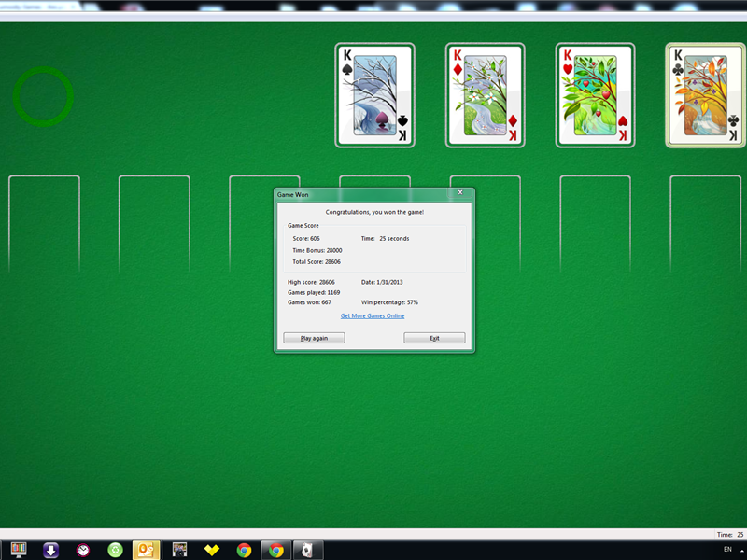
Task: Click the Time: 25 status bar entry
Action: point(730,534)
